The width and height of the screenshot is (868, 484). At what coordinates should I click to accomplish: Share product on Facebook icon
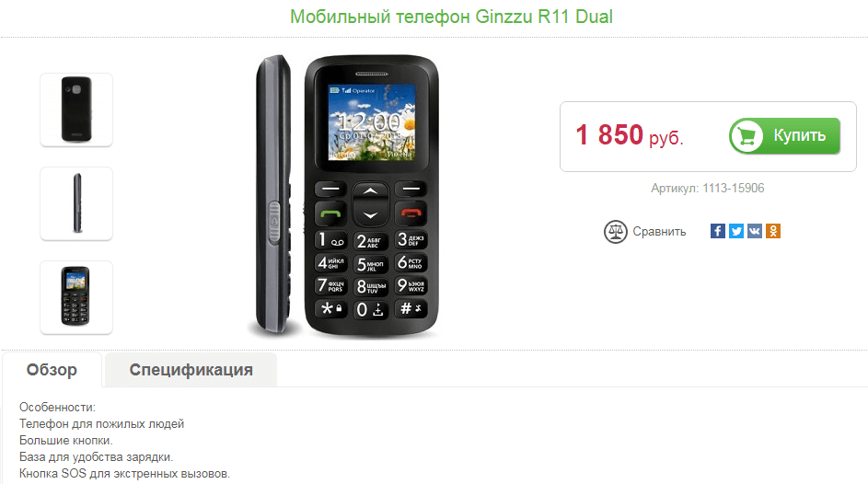(x=717, y=231)
